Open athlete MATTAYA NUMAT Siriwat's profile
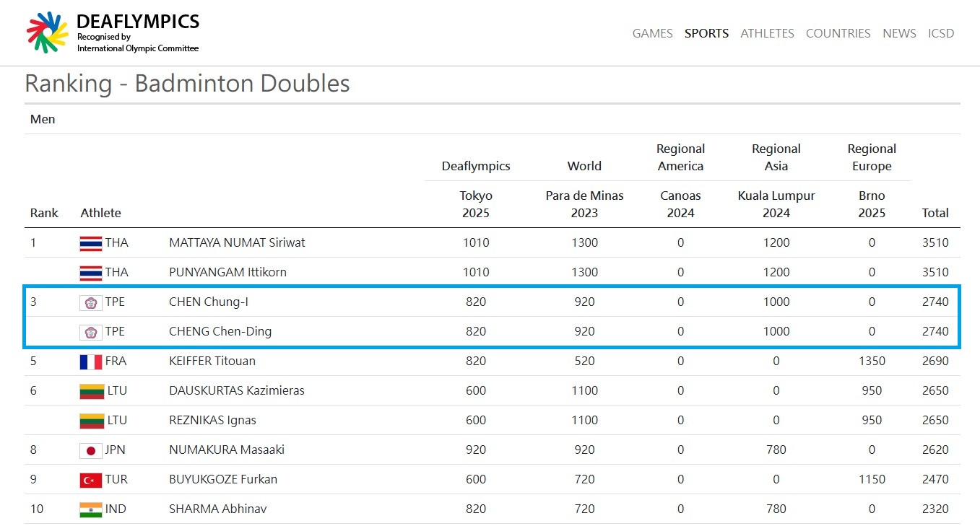 237,242
